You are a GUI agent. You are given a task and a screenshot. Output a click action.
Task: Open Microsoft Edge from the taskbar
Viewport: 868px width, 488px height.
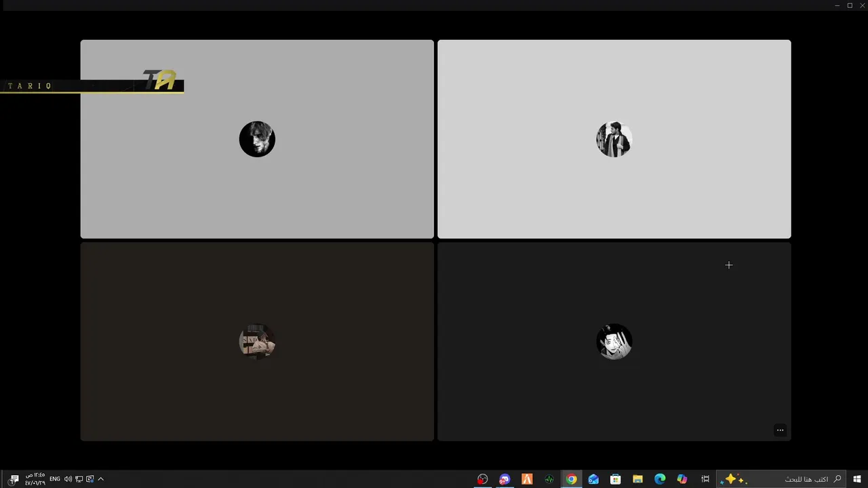(660, 479)
